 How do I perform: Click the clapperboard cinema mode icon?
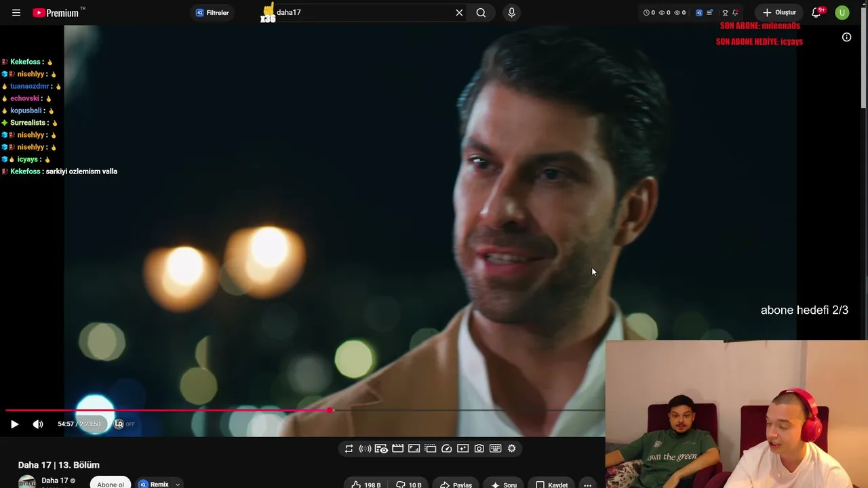[397, 449]
